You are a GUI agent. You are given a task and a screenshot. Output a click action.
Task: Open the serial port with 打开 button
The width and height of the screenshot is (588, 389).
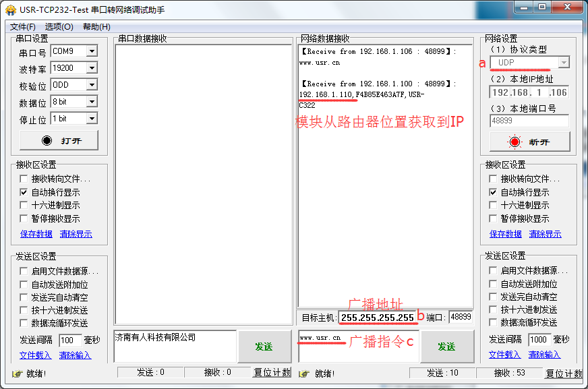pyautogui.click(x=59, y=141)
